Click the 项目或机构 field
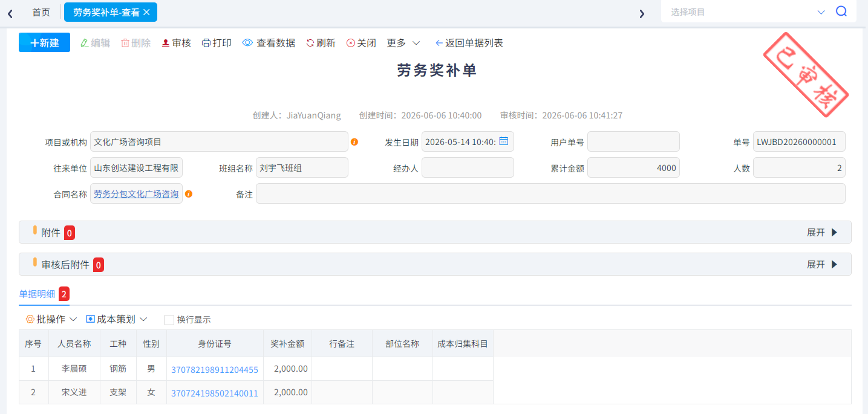The height and width of the screenshot is (414, 868). click(x=219, y=141)
